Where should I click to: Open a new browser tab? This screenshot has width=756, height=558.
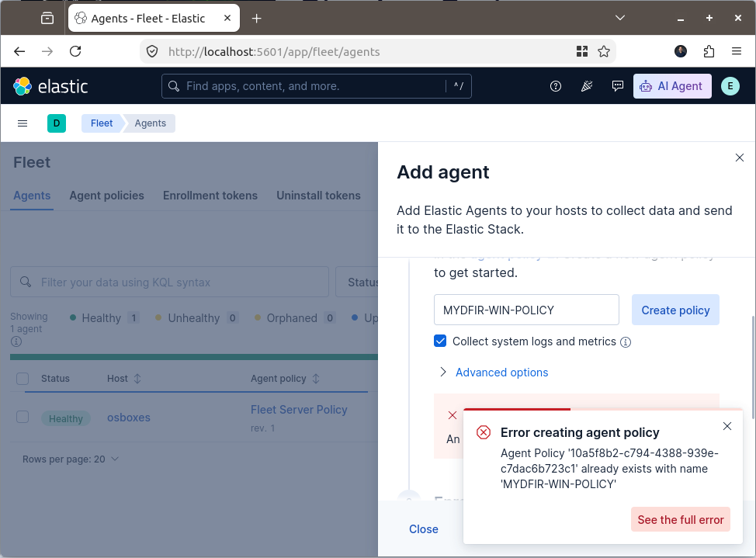click(256, 19)
